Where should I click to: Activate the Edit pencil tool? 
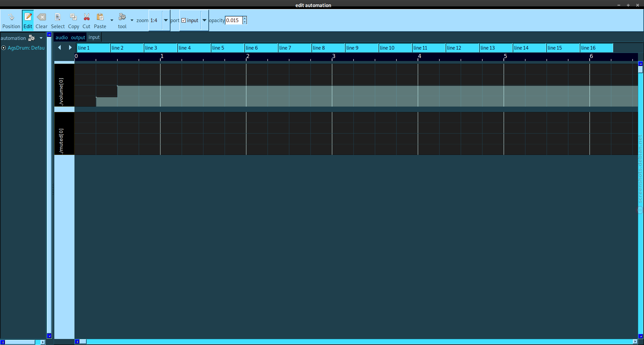click(28, 21)
